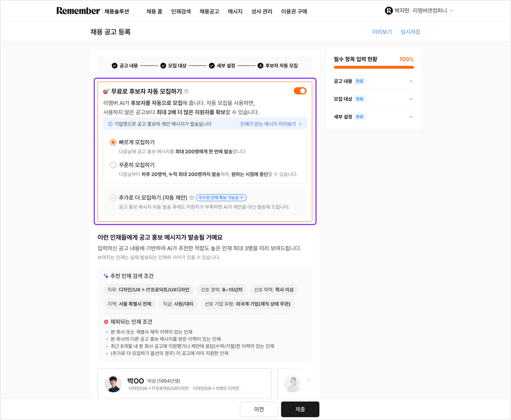Select the 꾸준히 모집하기 radio option
Screen dimensions: 511x420
(x=113, y=165)
